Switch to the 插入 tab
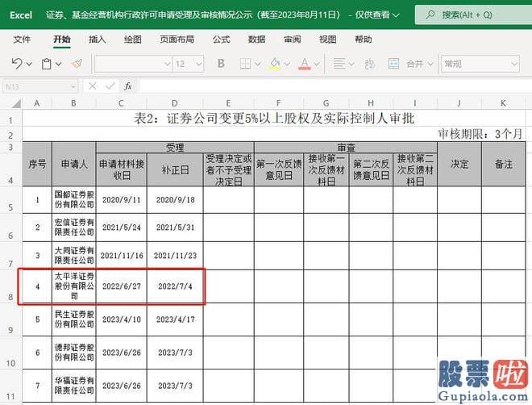 coord(98,40)
